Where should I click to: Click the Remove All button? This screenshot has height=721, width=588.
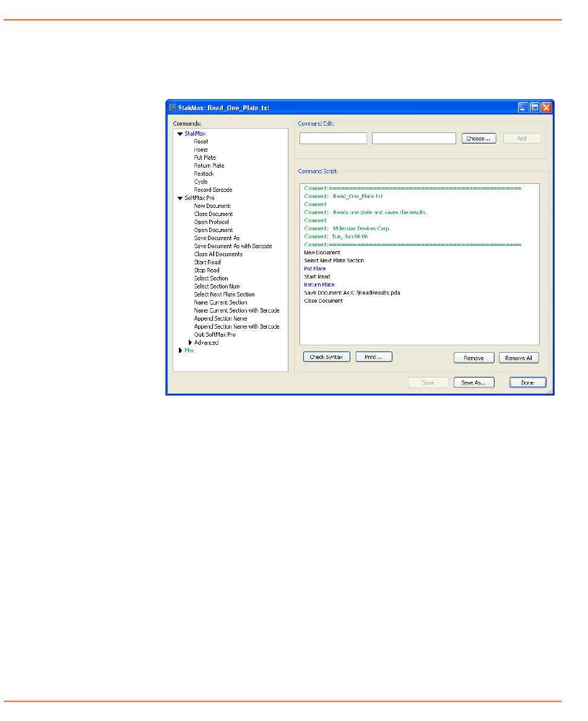click(519, 358)
